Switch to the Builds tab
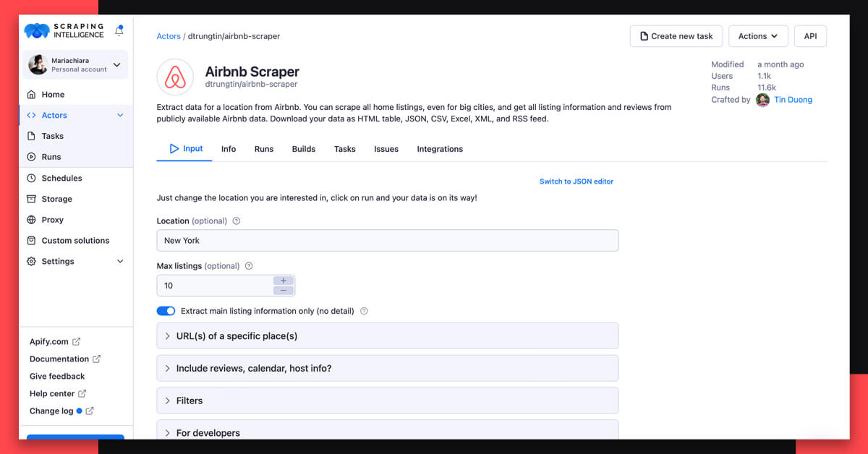868x454 pixels. [x=304, y=149]
